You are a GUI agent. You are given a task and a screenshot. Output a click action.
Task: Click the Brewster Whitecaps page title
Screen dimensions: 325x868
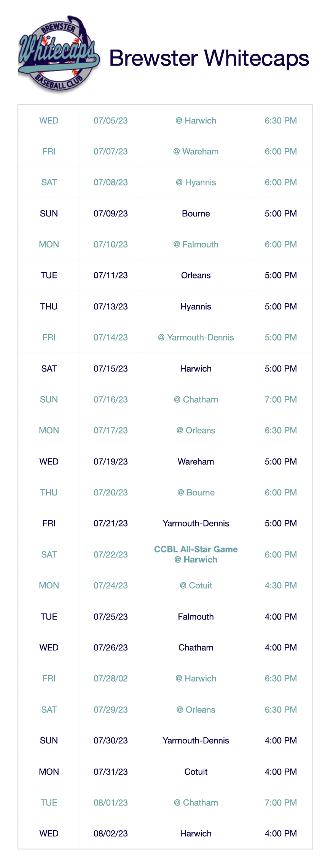pos(209,58)
